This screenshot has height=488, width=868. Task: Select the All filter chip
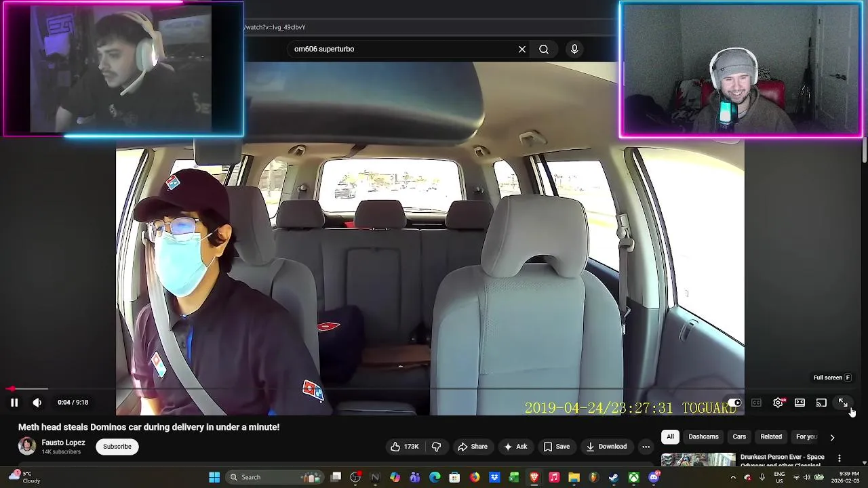click(670, 437)
